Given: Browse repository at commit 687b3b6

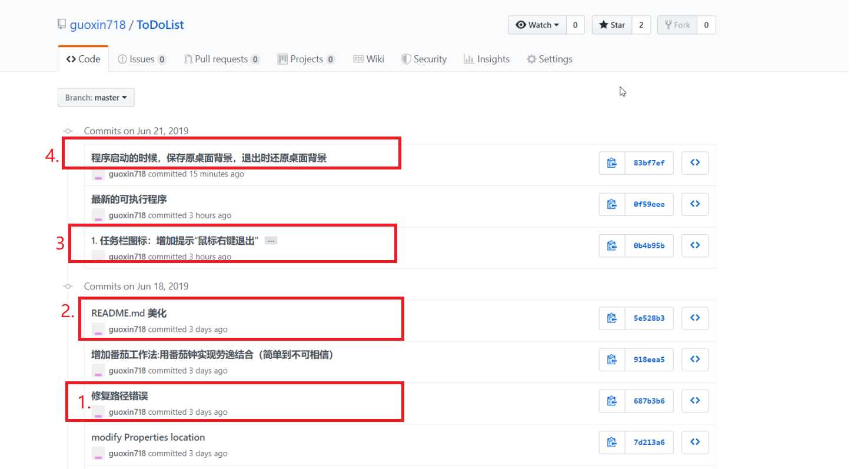Looking at the screenshot, I should pos(695,401).
